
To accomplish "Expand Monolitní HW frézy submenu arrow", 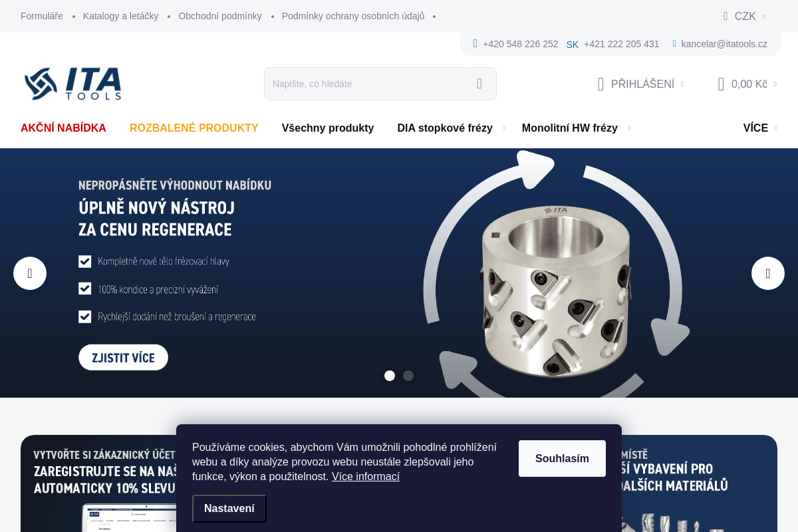I will (x=629, y=128).
